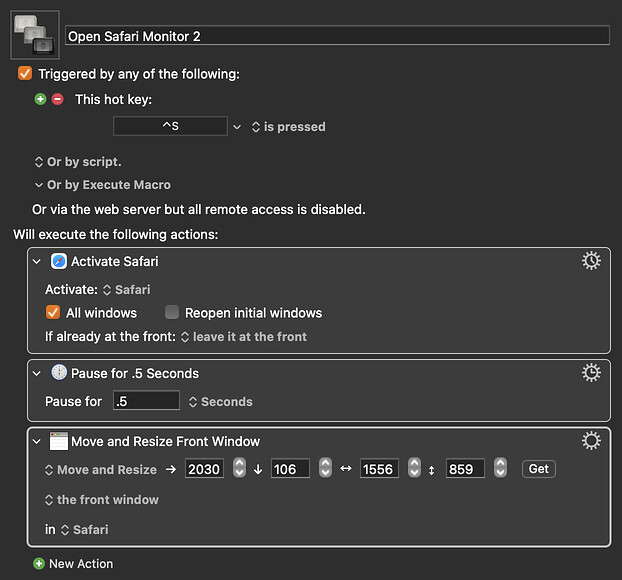Open the Activate Safari gear menu
This screenshot has width=622, height=580.
pos(591,261)
